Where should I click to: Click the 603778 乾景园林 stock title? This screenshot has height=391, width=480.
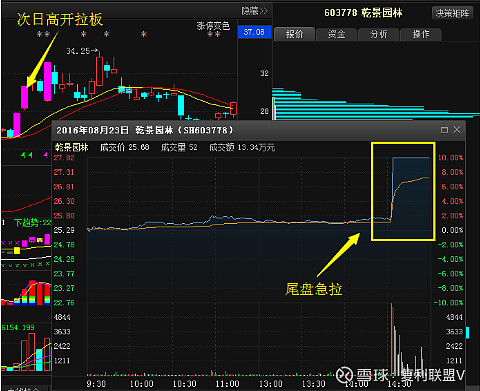pos(363,13)
